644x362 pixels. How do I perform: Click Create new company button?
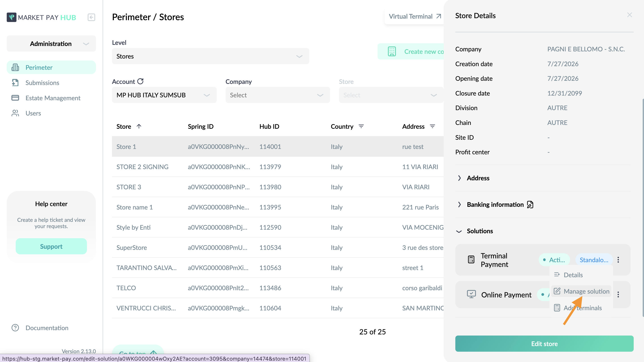tap(411, 51)
